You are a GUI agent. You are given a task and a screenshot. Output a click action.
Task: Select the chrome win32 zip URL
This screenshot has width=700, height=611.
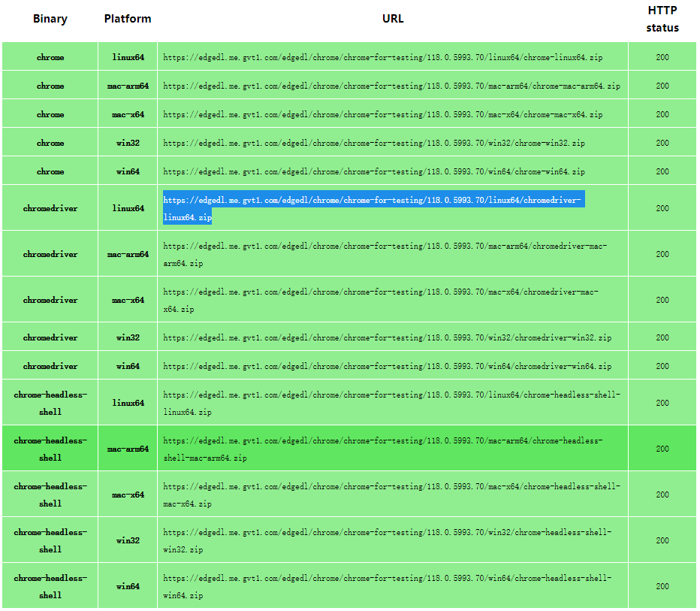(374, 143)
